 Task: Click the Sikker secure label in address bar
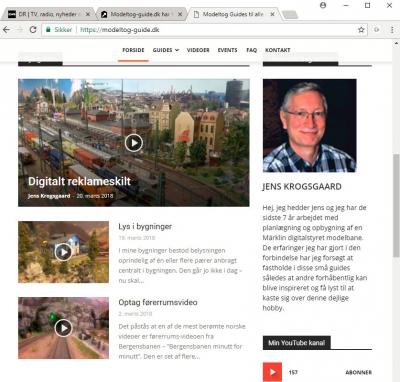[63, 30]
